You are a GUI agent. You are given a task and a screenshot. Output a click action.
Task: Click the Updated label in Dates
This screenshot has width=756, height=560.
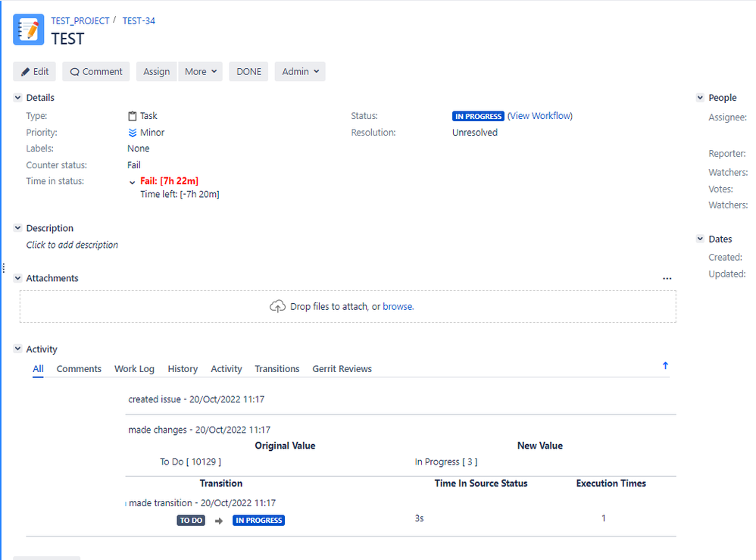coord(727,274)
